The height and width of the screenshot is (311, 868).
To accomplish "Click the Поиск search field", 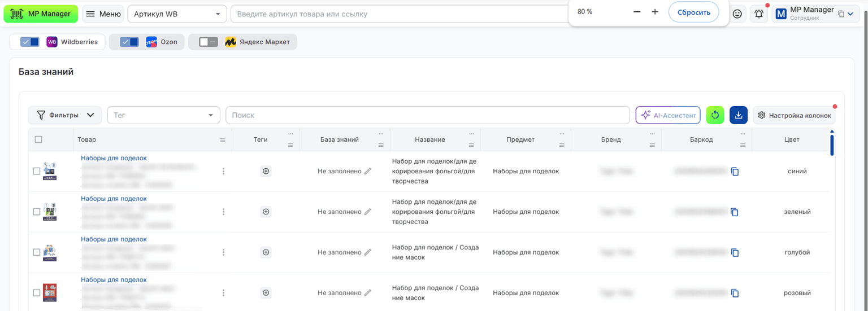I will tap(428, 115).
